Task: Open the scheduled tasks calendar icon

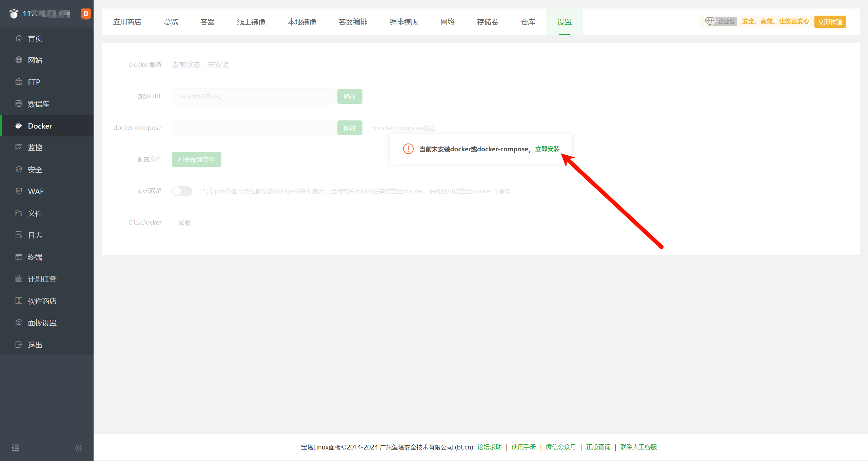Action: [19, 279]
